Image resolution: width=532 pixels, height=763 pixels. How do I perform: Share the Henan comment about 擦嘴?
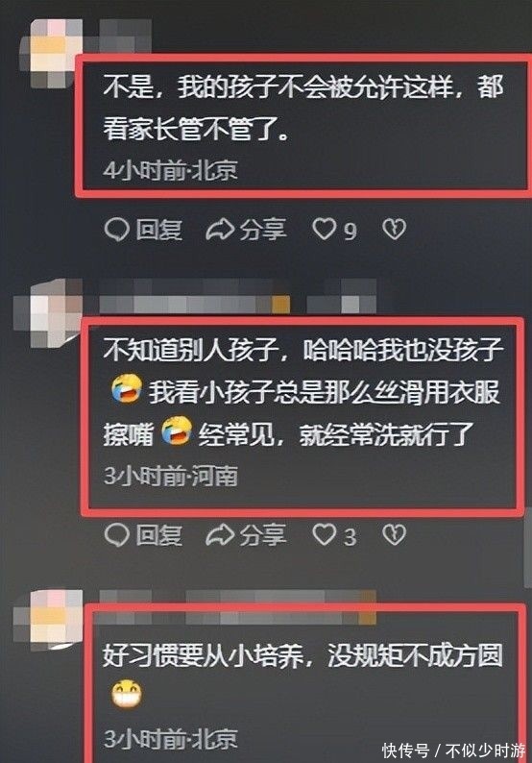pyautogui.click(x=246, y=535)
